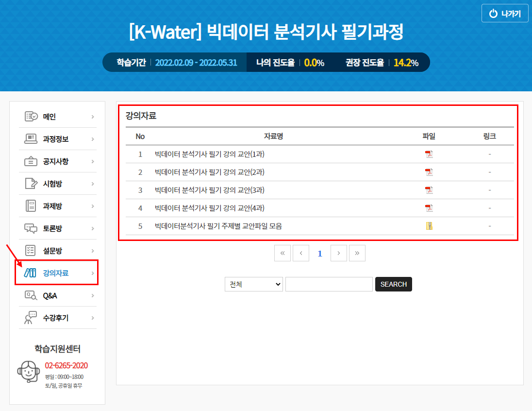Expand the 시험방 menu chevron

tap(93, 184)
